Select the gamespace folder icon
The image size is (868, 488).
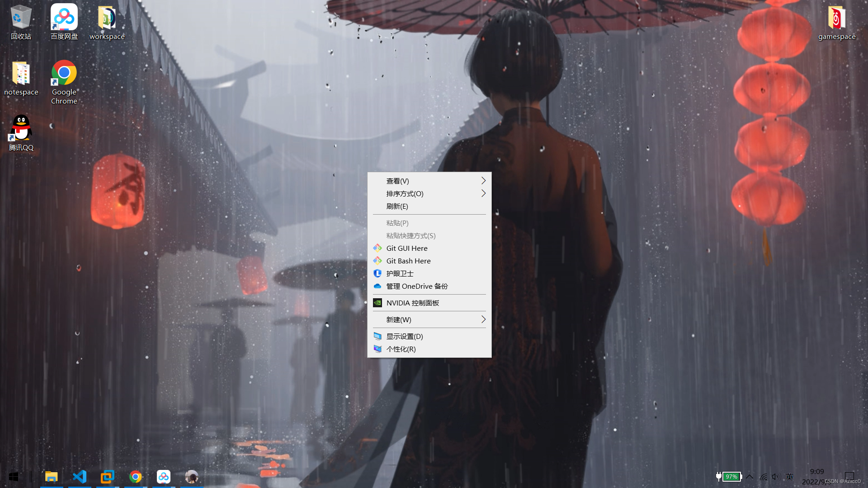coord(836,23)
